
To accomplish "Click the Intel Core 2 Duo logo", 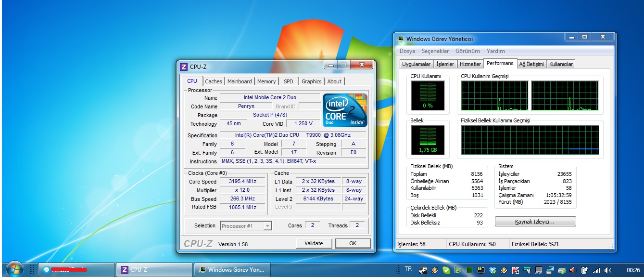I will pyautogui.click(x=345, y=110).
